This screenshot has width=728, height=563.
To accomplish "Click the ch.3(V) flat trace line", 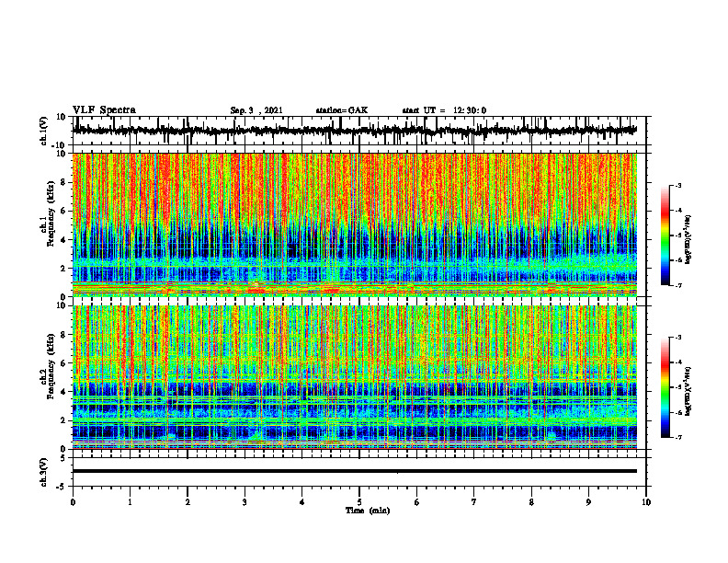I will pyautogui.click(x=355, y=471).
